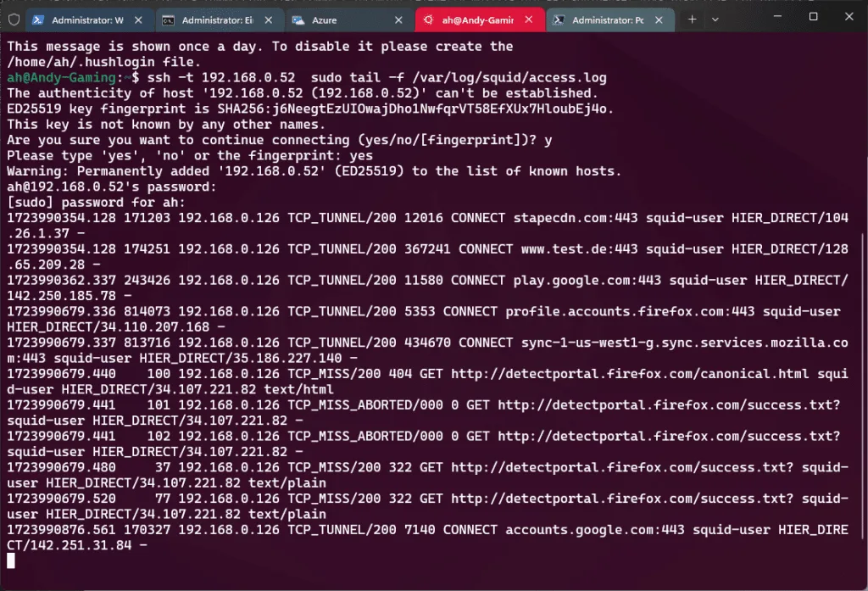Close the Azure tab
The height and width of the screenshot is (591, 868).
coord(398,20)
